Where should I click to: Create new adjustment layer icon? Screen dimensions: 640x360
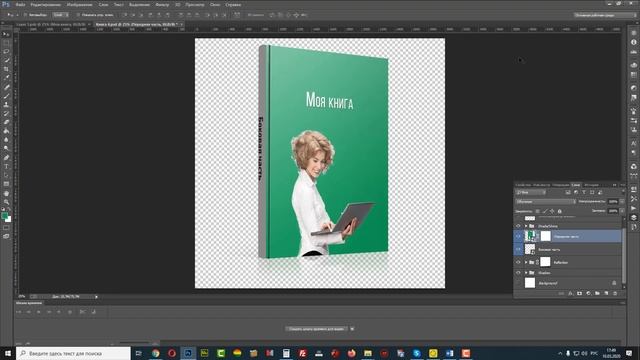pos(588,293)
